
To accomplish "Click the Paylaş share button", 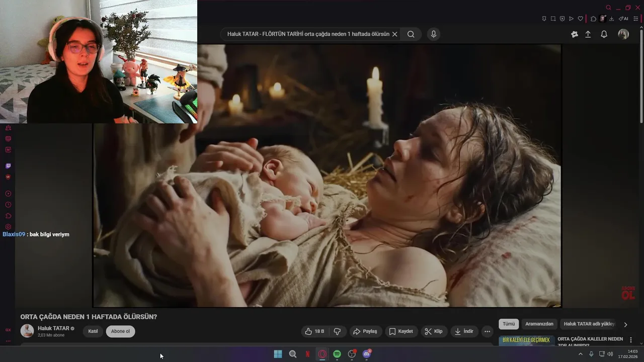I will (365, 331).
